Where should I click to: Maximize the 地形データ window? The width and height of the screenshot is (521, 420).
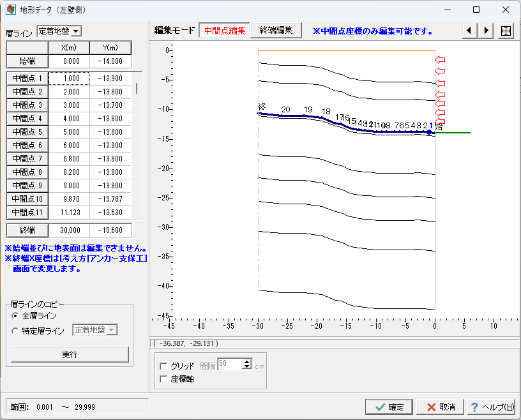click(476, 10)
